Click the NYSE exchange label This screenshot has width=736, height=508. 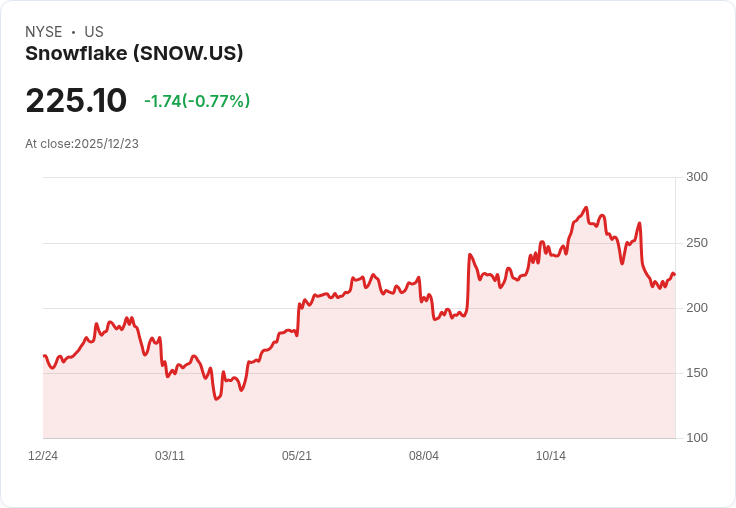click(44, 32)
